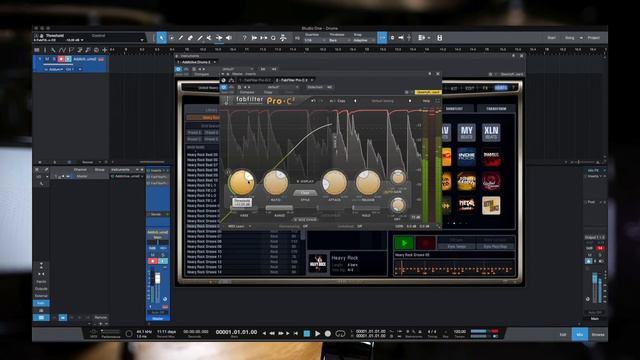The height and width of the screenshot is (360, 640).
Task: Toggle record arm on the drum track
Action: 61,59
